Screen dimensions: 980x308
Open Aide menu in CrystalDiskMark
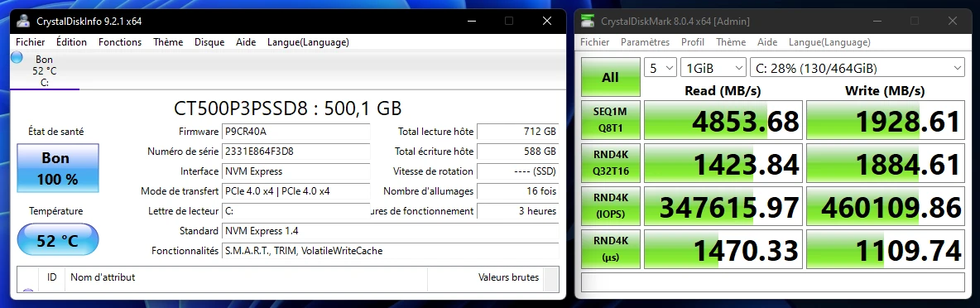coord(767,42)
